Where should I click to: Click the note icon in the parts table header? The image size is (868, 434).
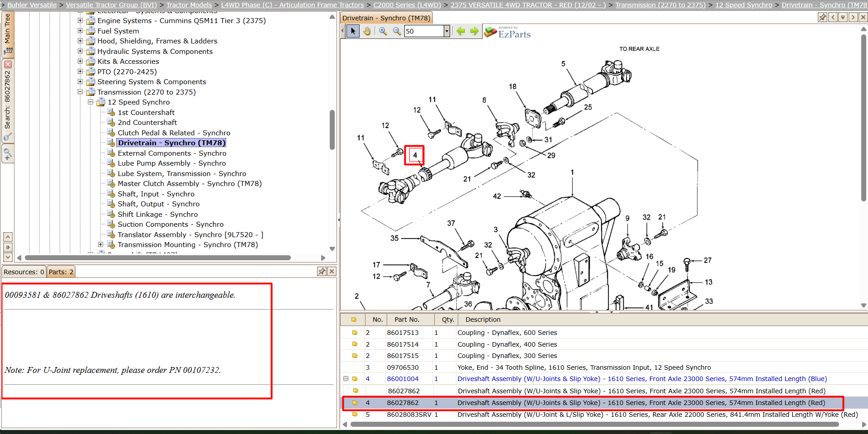[x=354, y=320]
